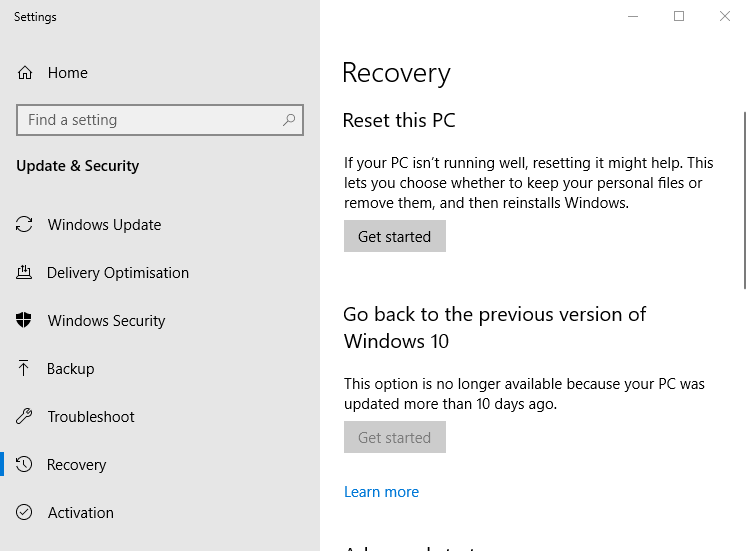Click the magnifier icon in search box

pos(289,120)
